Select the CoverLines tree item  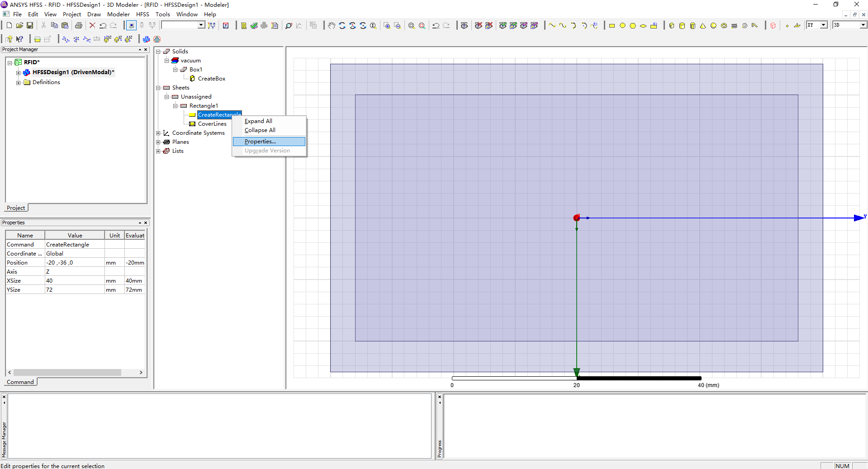tap(212, 124)
